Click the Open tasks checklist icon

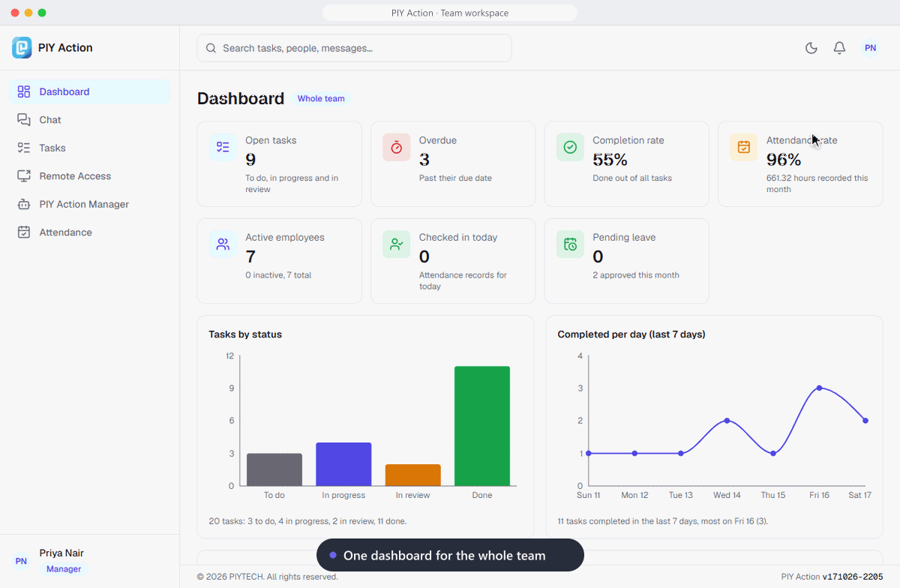click(223, 147)
